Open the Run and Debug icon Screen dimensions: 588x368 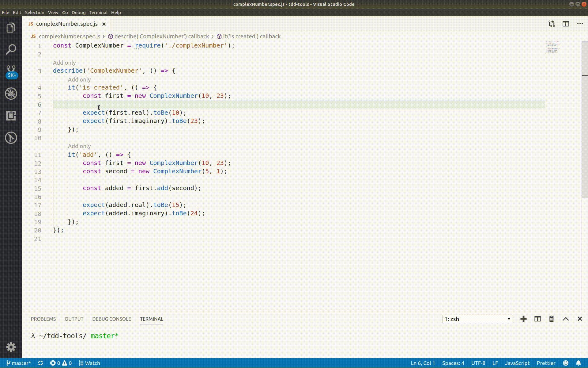pyautogui.click(x=11, y=93)
